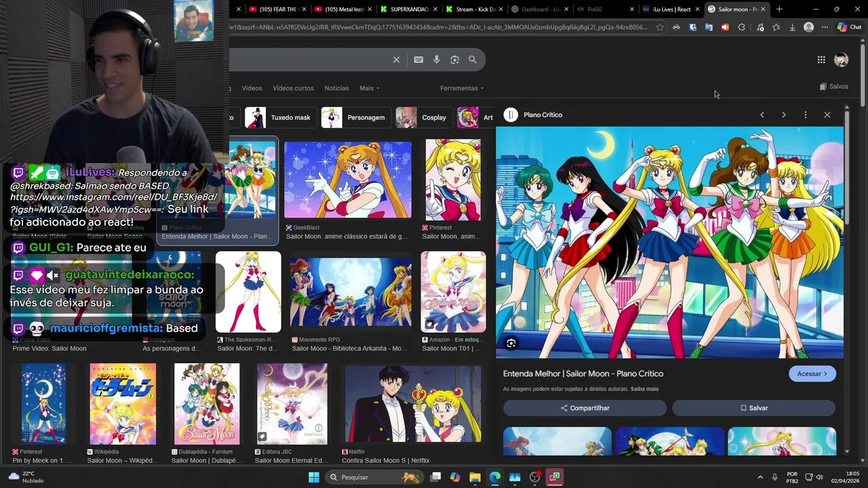Open Netflix Sailor Moon S thumbnail
This screenshot has width=868, height=488.
(413, 404)
